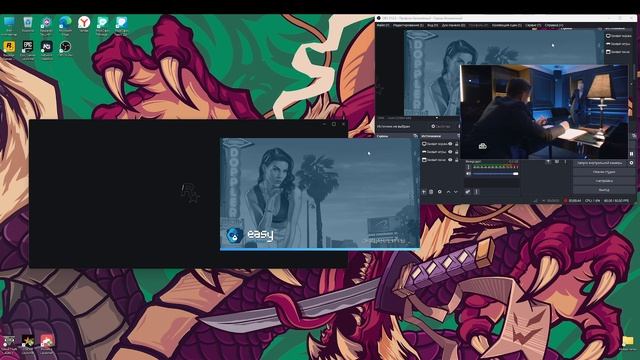This screenshot has height=360, width=640.
Task: Toggle visibility of the Захват экрана source
Action: click(450, 144)
